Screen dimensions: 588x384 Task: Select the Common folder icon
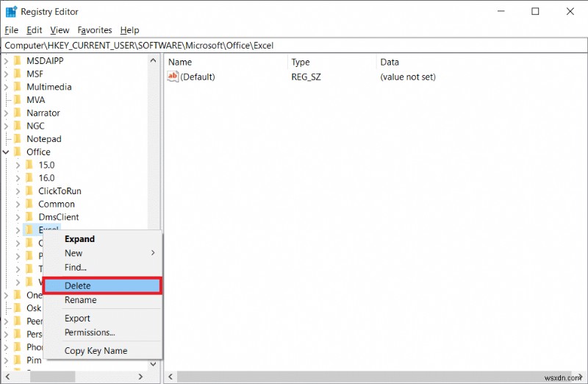29,204
